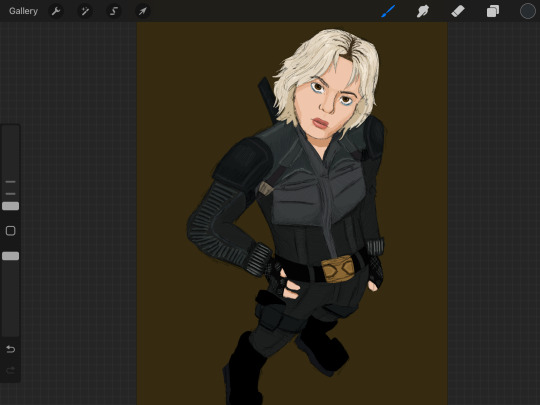Select the Brush paint tool
Screen dimensions: 540x405
(388, 11)
